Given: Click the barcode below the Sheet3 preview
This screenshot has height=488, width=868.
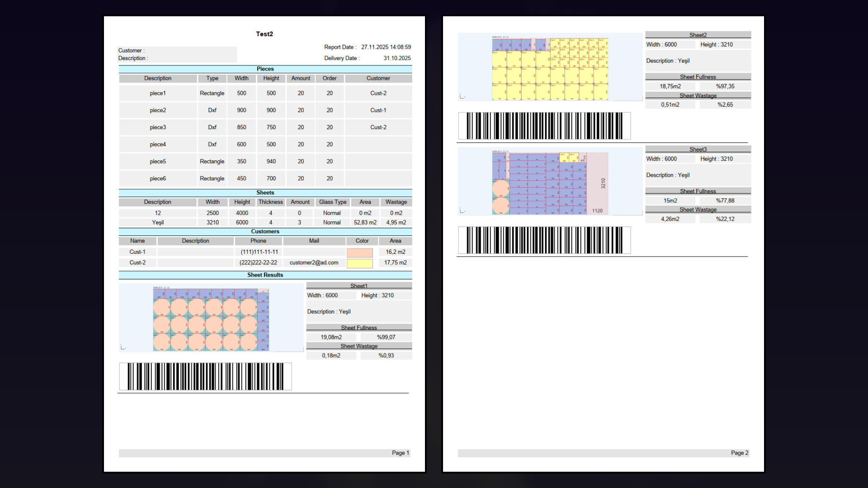Looking at the screenshot, I should [544, 240].
